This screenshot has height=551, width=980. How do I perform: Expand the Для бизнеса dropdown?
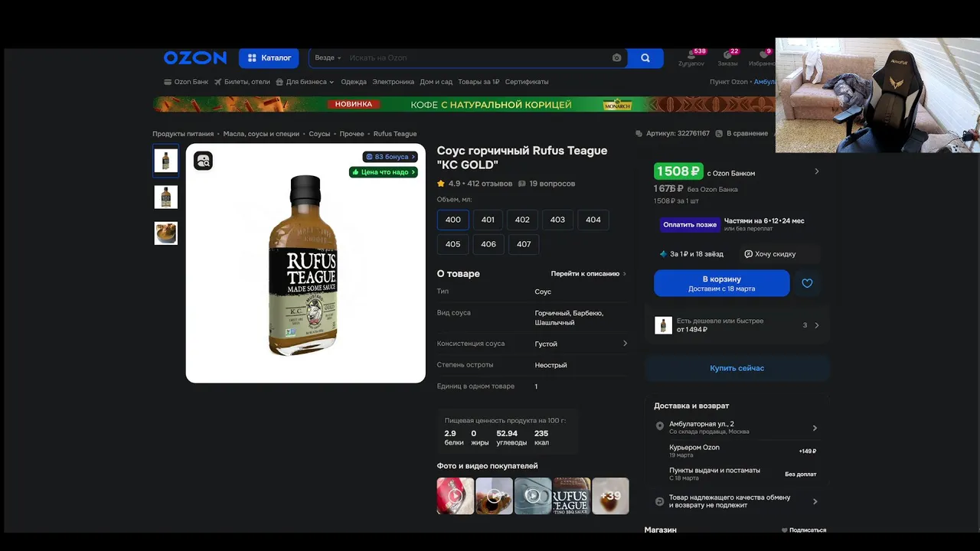(305, 82)
